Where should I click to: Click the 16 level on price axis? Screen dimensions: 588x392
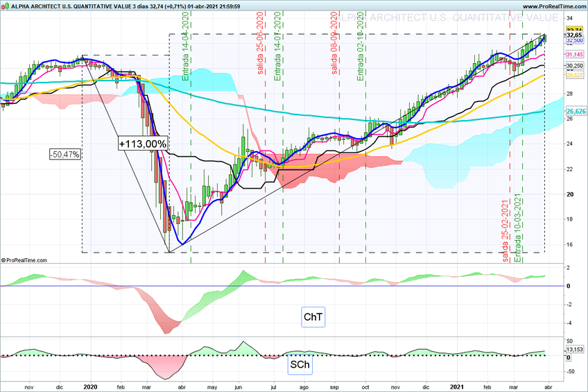(570, 245)
